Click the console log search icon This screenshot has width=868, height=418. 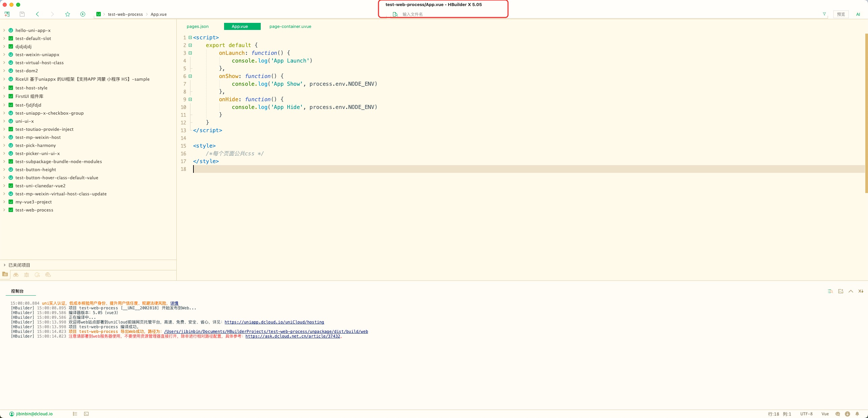[830, 291]
